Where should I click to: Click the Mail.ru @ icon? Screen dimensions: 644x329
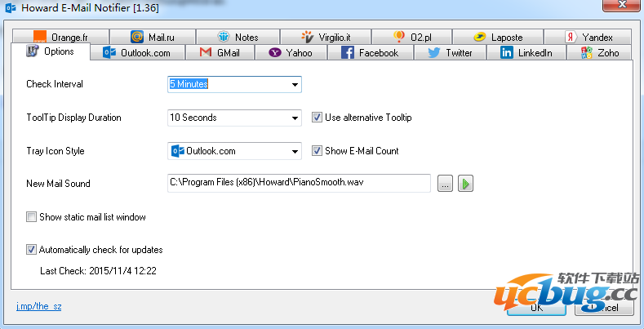(x=137, y=37)
